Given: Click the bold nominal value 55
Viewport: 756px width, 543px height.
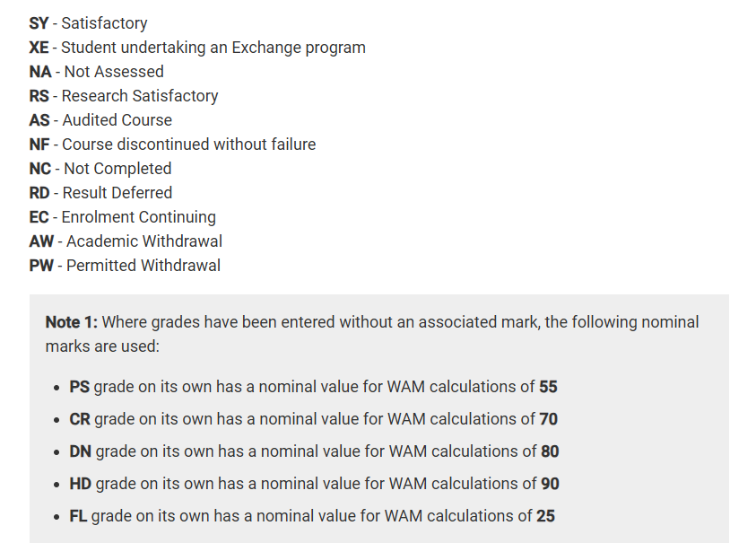Looking at the screenshot, I should pyautogui.click(x=548, y=387).
